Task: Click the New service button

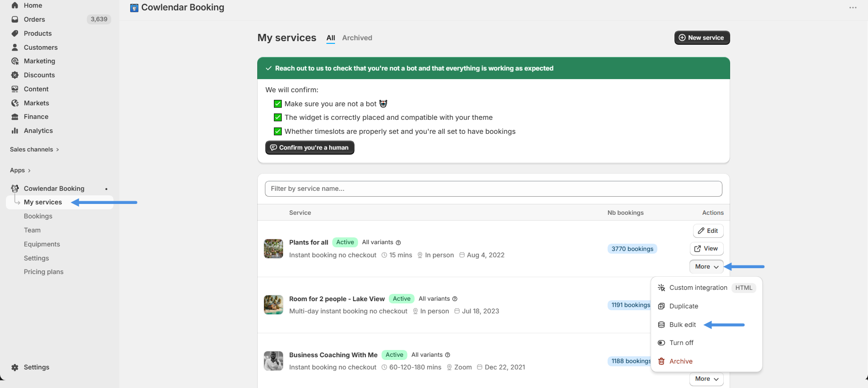Action: (x=702, y=38)
